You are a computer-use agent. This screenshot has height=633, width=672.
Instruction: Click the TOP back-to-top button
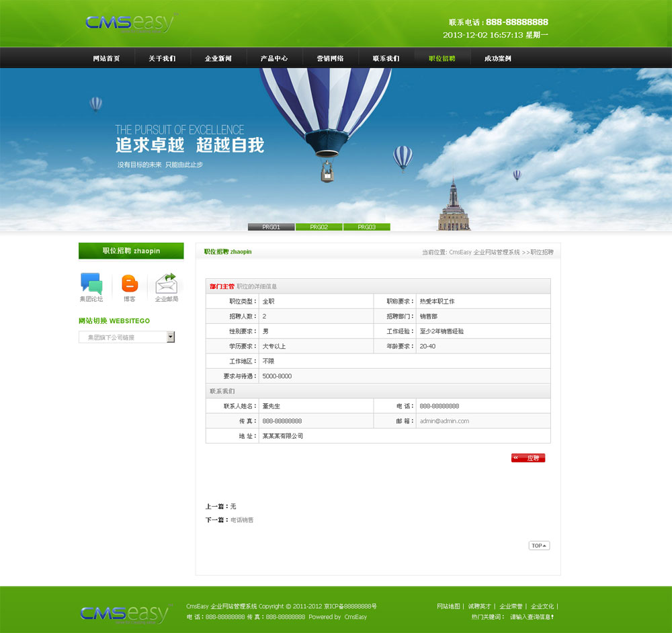point(539,546)
